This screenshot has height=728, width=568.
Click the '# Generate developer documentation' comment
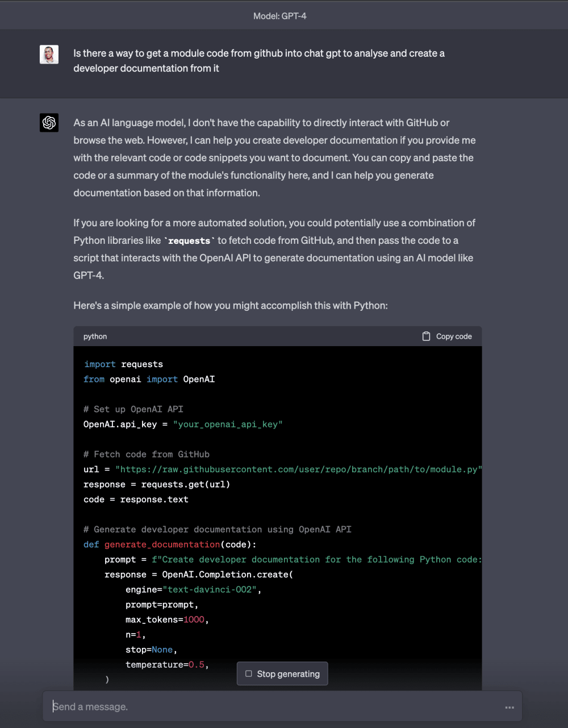coord(218,530)
